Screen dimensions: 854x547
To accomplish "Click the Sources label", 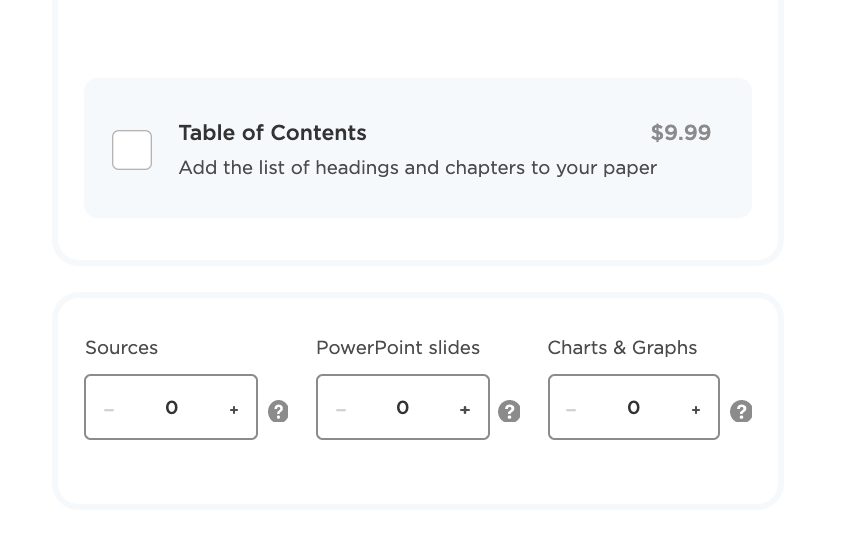I will [x=121, y=348].
